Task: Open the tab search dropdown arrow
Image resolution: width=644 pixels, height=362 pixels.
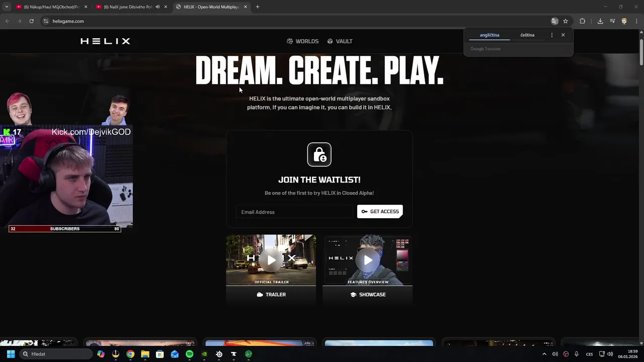Action: [x=6, y=7]
